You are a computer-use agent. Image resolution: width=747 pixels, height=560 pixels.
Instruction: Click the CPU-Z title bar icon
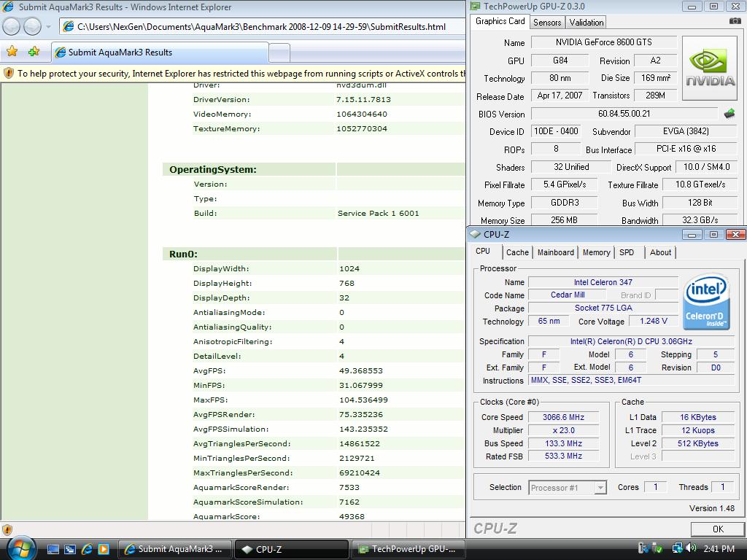click(x=475, y=234)
